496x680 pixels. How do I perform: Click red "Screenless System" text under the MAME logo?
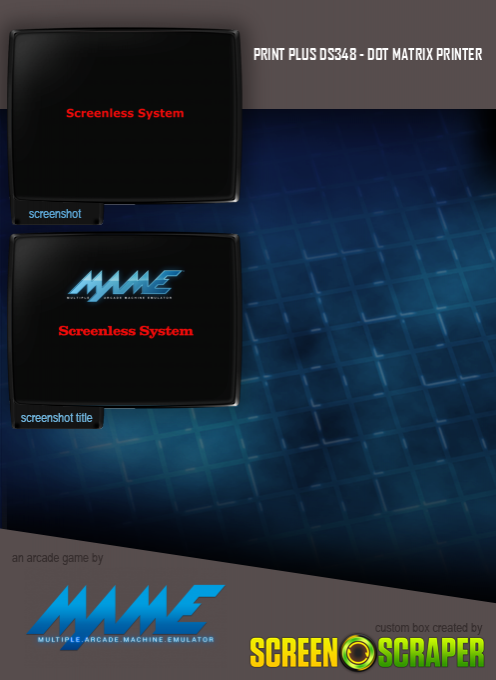coord(126,331)
